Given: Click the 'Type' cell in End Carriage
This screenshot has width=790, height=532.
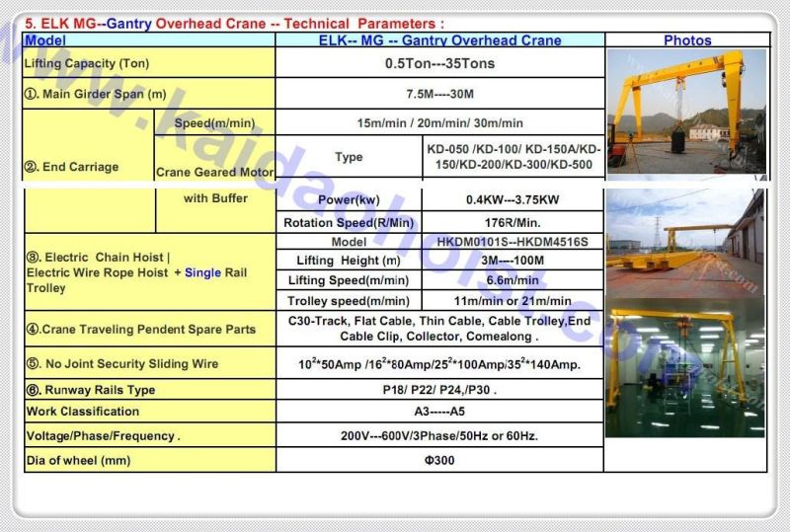Looking at the screenshot, I should coord(349,157).
